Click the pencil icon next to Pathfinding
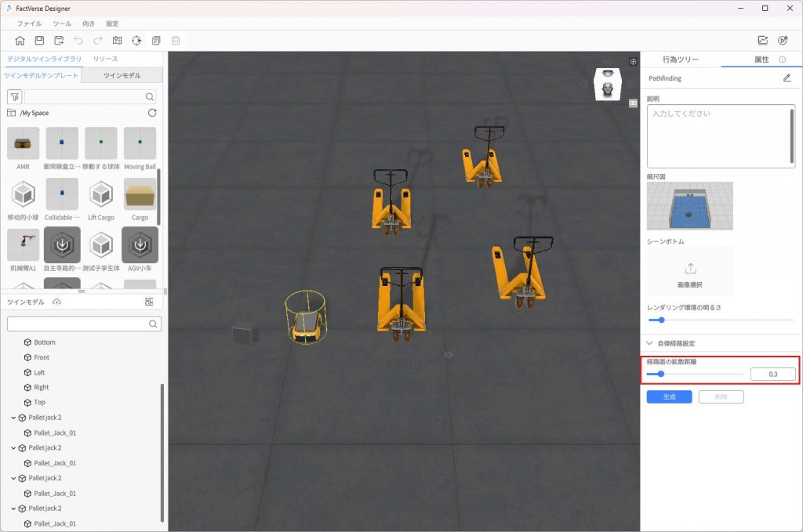The width and height of the screenshot is (803, 532). pos(787,78)
